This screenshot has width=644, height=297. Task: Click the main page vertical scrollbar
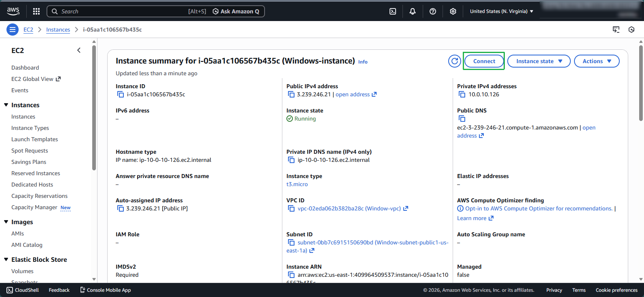point(641,83)
